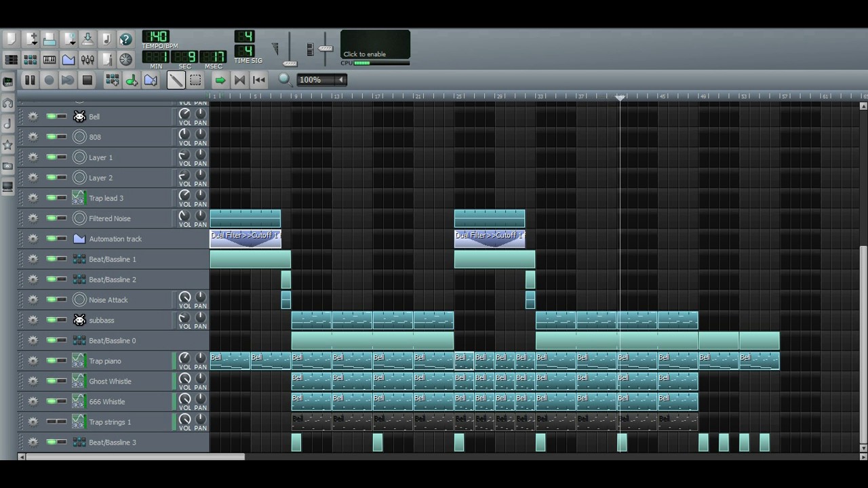This screenshot has width=868, height=488.
Task: Open instrument plugins sidebar tab
Action: pyautogui.click(x=8, y=82)
